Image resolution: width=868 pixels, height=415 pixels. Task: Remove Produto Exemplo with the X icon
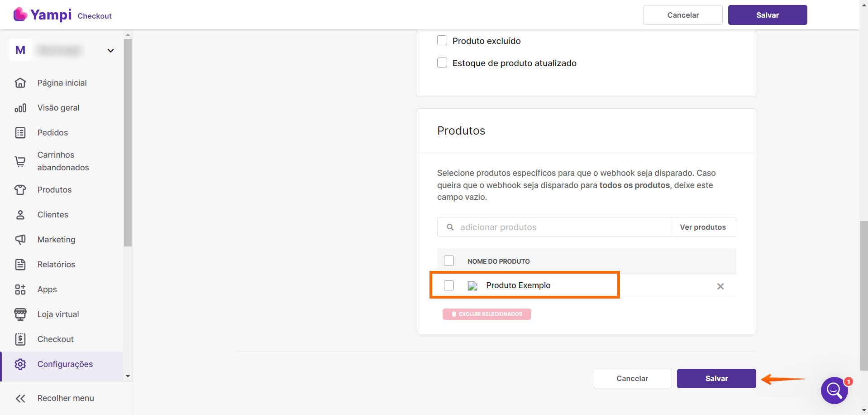720,286
